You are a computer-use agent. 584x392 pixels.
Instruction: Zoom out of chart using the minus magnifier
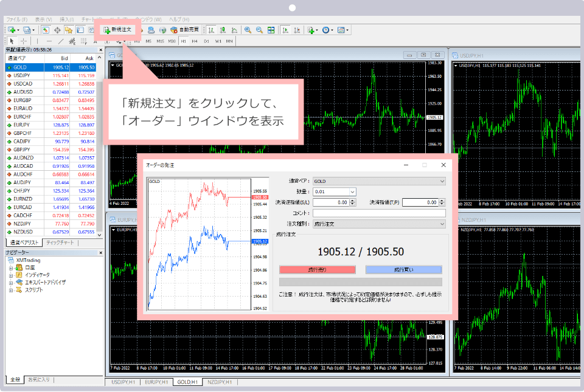259,30
